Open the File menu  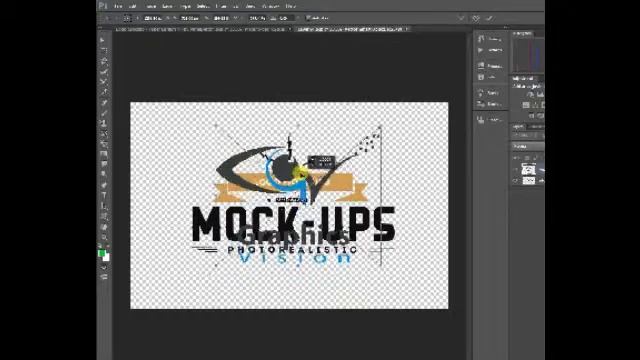118,6
